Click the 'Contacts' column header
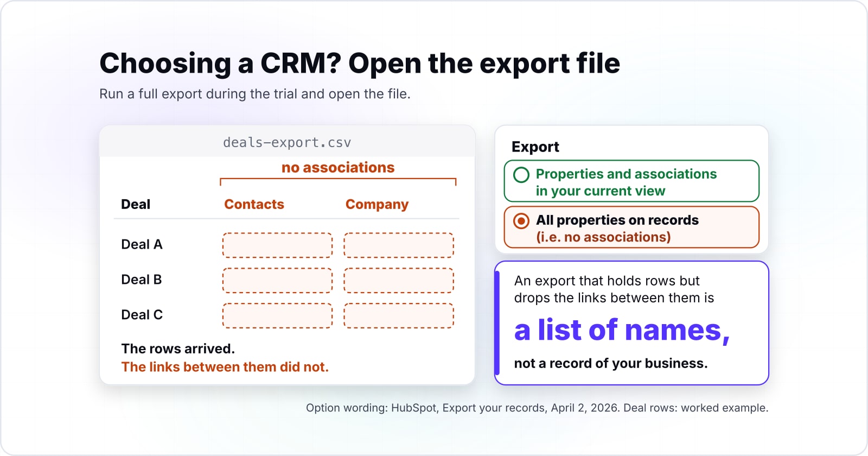Viewport: 868px width, 456px height. click(254, 204)
